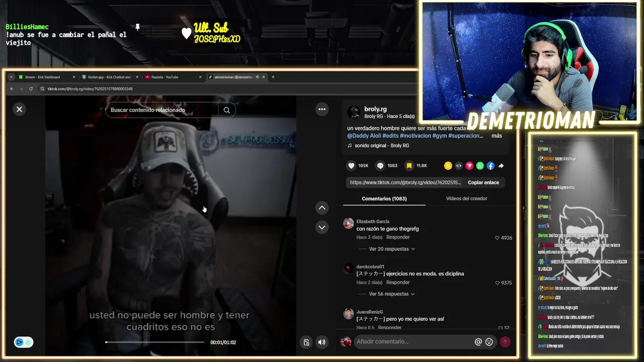
Task: Open broly.rg profile name
Action: click(375, 109)
